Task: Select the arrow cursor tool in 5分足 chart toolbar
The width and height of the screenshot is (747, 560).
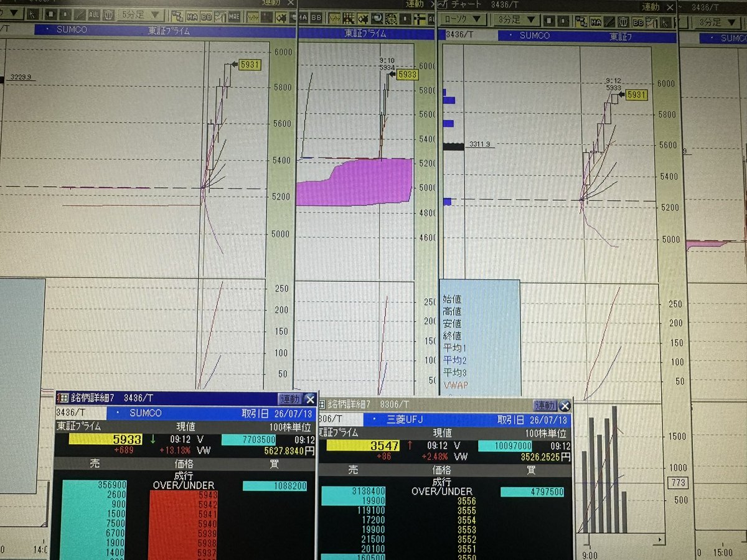Action: (x=32, y=14)
